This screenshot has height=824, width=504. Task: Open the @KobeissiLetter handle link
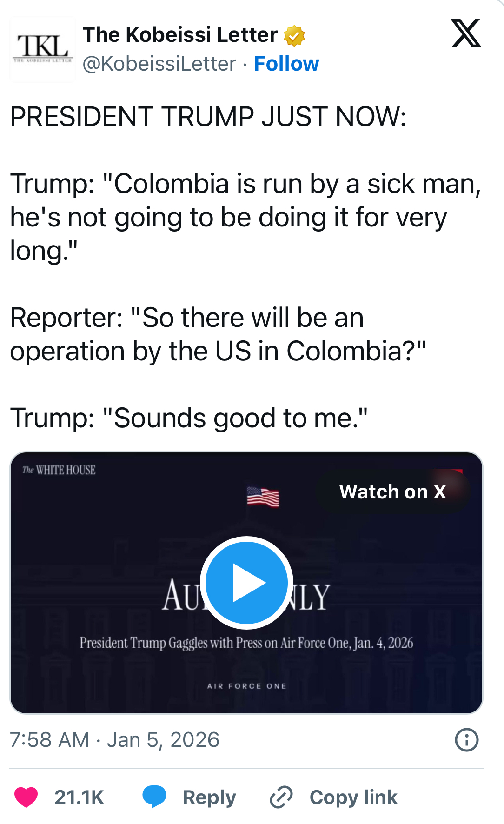coord(159,64)
